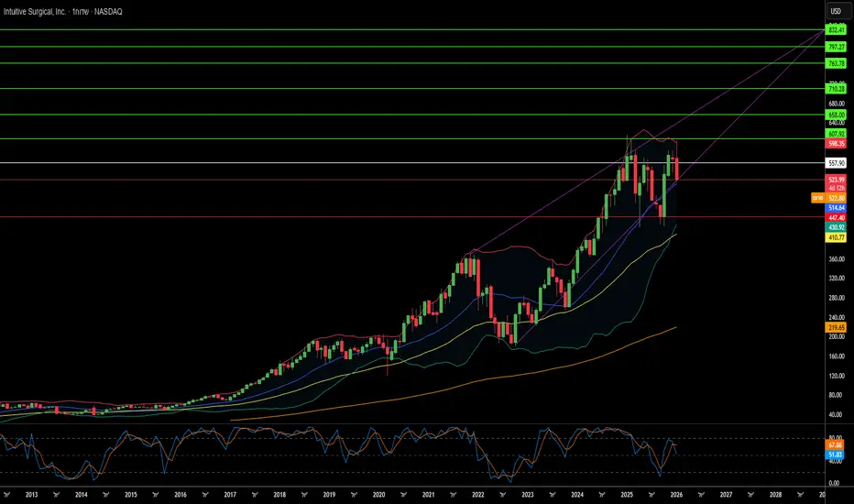Select the 658.00 green price label
Viewport: 854px width, 504px height.
point(835,115)
